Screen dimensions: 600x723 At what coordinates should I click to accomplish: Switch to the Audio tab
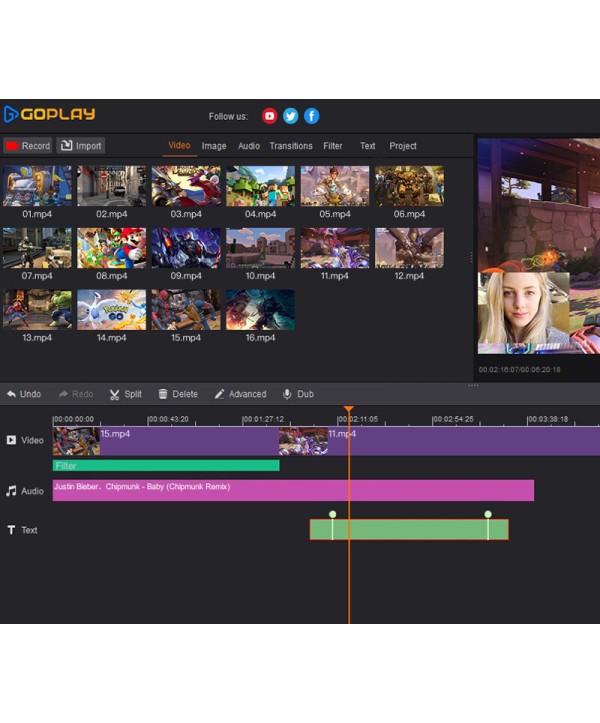point(249,146)
